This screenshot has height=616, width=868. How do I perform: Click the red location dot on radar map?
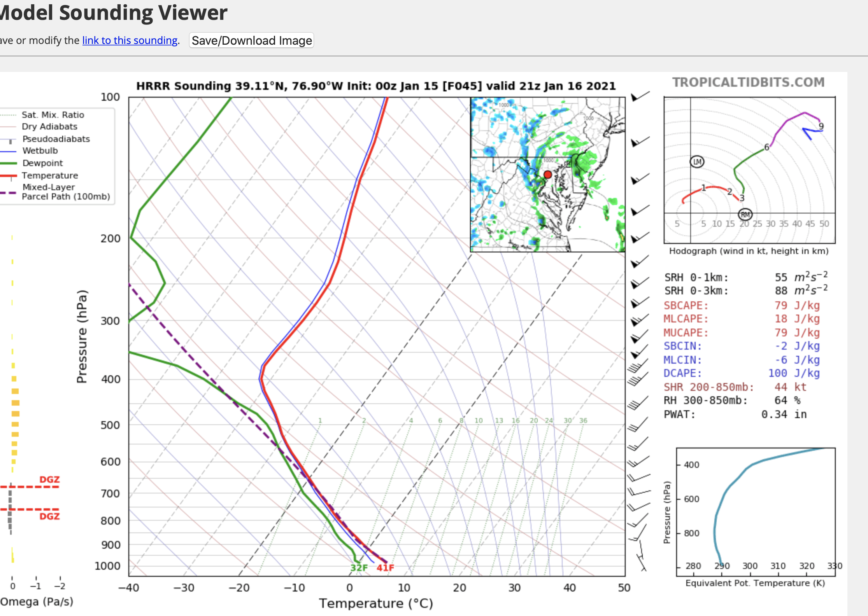tap(547, 175)
